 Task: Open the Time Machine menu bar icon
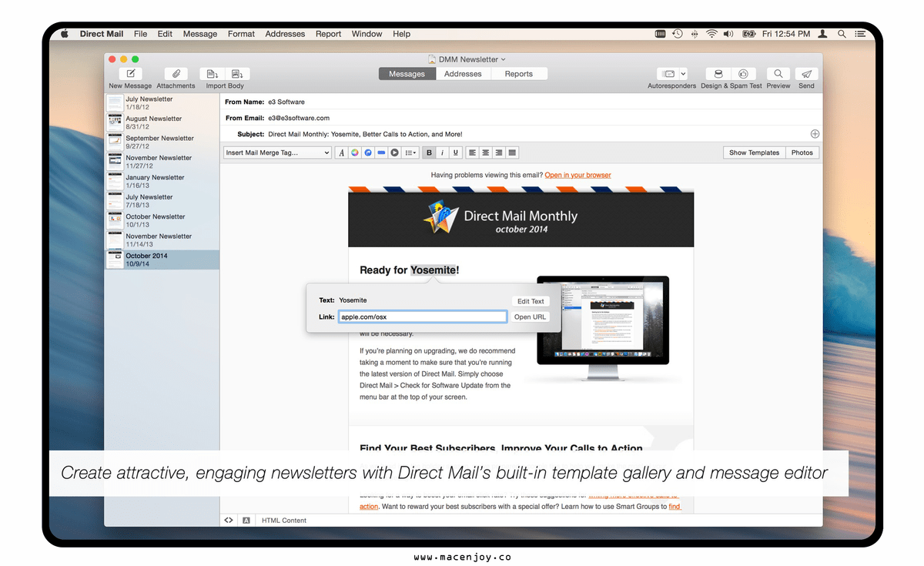pyautogui.click(x=677, y=34)
